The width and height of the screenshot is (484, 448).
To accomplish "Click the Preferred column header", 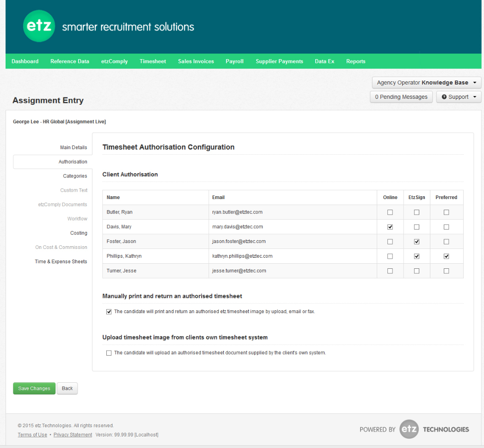I will pyautogui.click(x=447, y=197).
